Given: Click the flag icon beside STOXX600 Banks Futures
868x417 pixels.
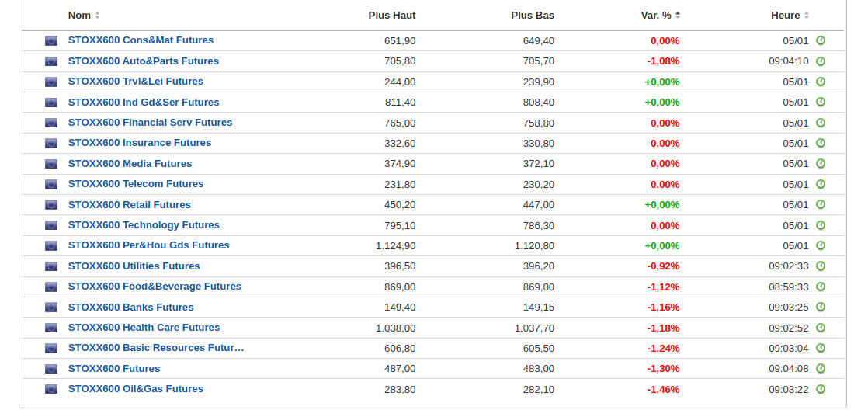Looking at the screenshot, I should (x=51, y=308).
